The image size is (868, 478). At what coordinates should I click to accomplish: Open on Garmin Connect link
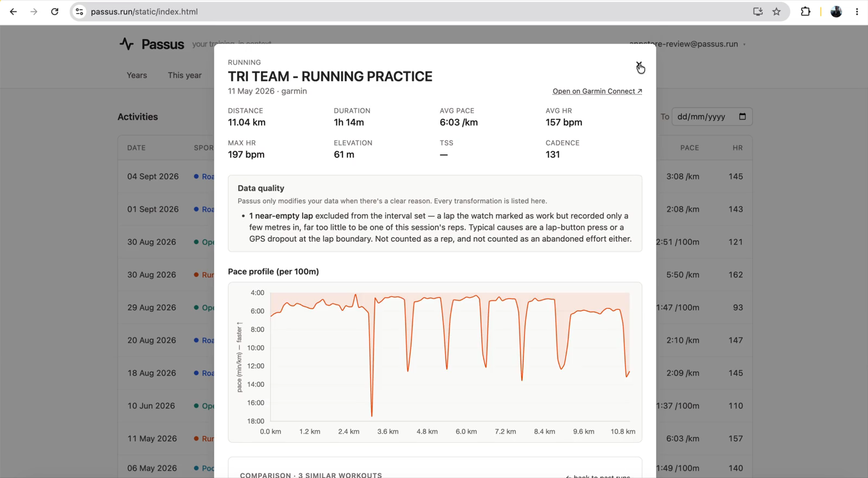click(597, 91)
